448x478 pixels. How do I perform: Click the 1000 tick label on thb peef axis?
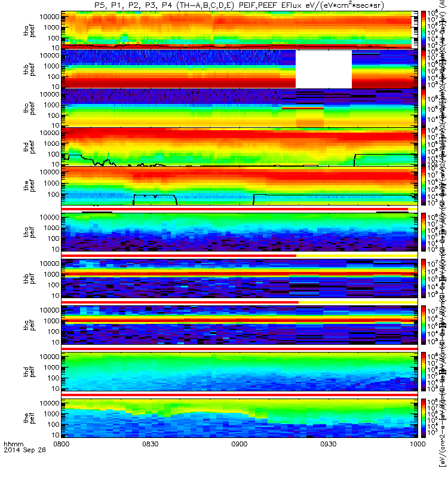51,66
